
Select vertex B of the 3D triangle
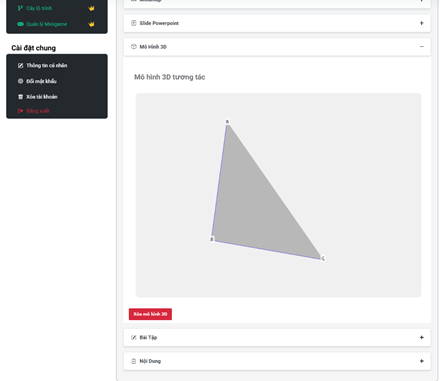coord(212,239)
